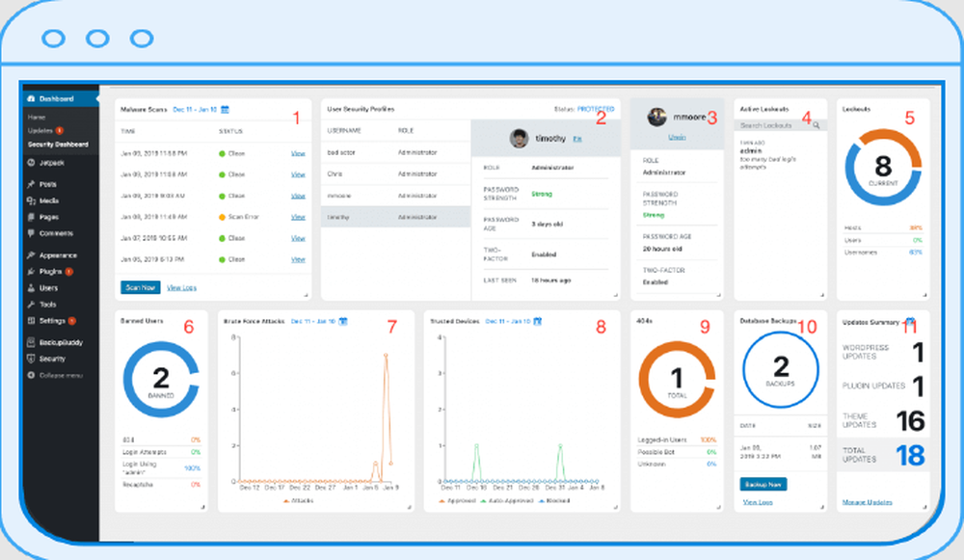View the Jan 09 11:58 PM scan

click(x=298, y=153)
